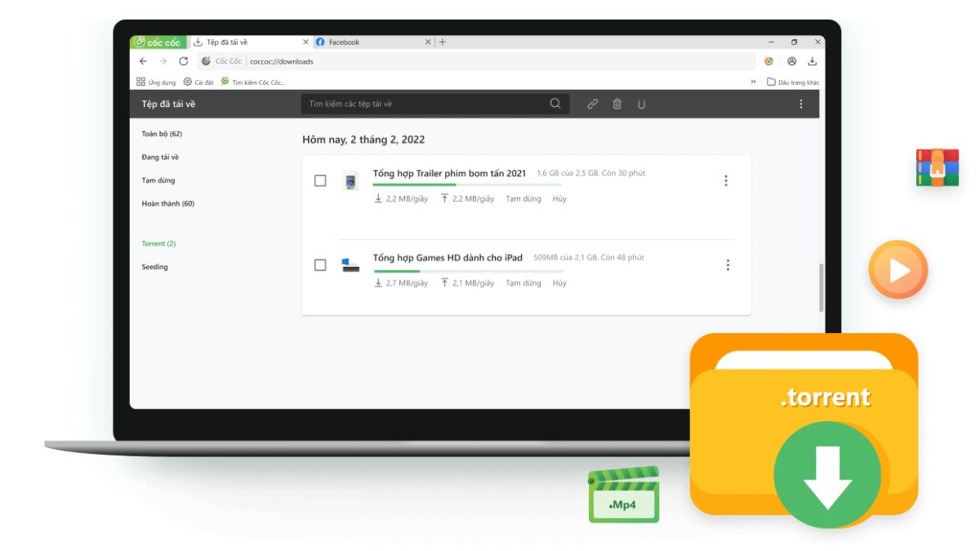
Task: Click the back navigation arrow
Action: point(144,60)
